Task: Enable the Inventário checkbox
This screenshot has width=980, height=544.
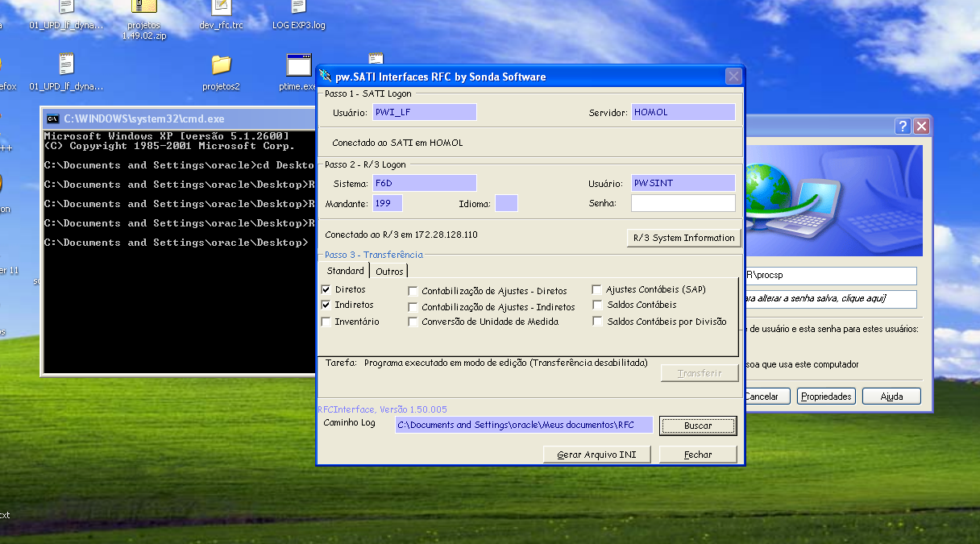Action: click(x=326, y=322)
